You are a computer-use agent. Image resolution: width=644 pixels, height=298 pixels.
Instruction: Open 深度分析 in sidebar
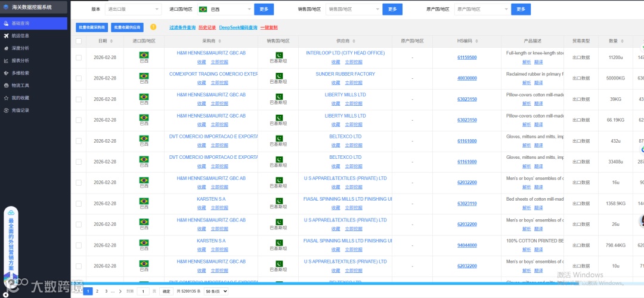coord(33,48)
